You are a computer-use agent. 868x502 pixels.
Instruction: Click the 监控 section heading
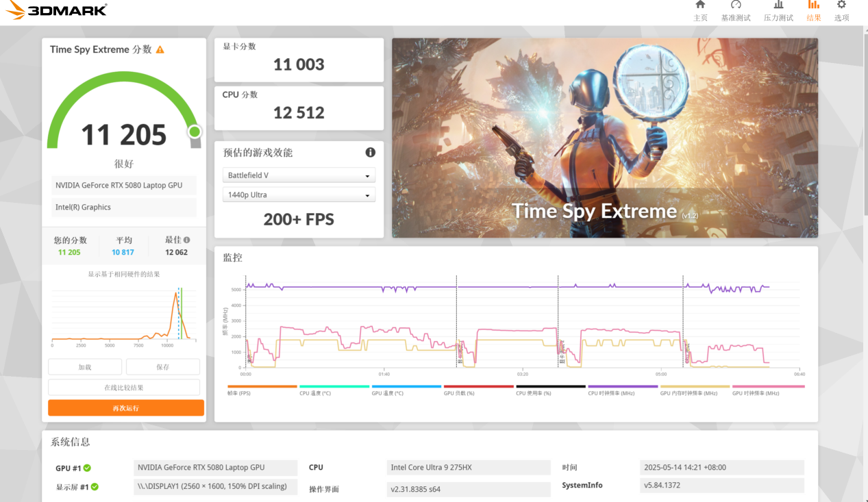[232, 258]
